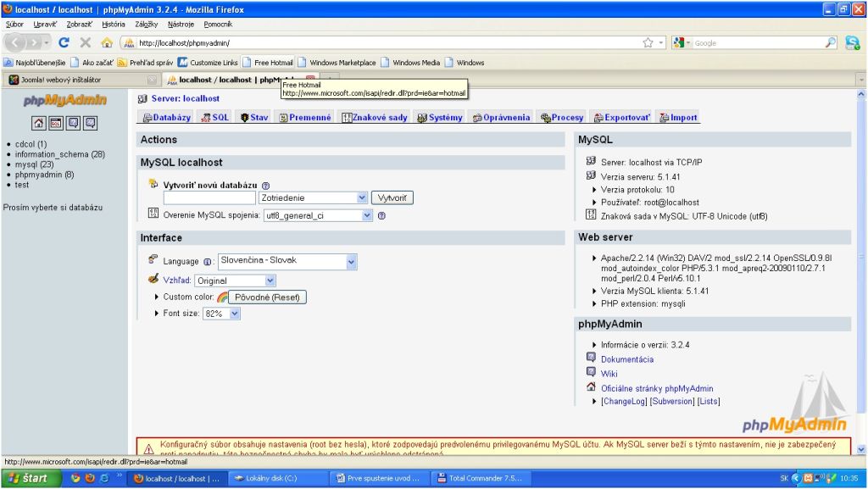Open the Oprávnenia tab
The height and width of the screenshot is (489, 868).
502,117
